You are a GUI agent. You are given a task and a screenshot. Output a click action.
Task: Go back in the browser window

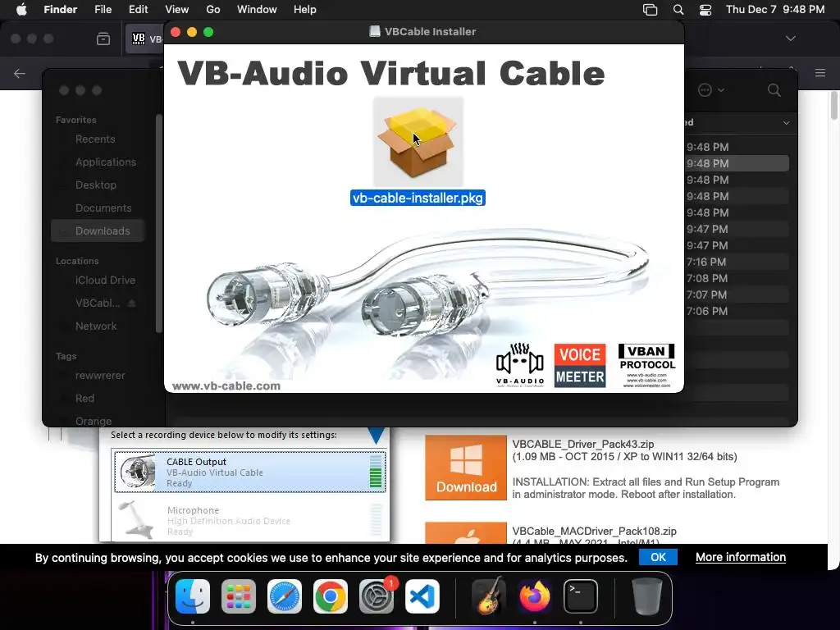click(x=20, y=73)
